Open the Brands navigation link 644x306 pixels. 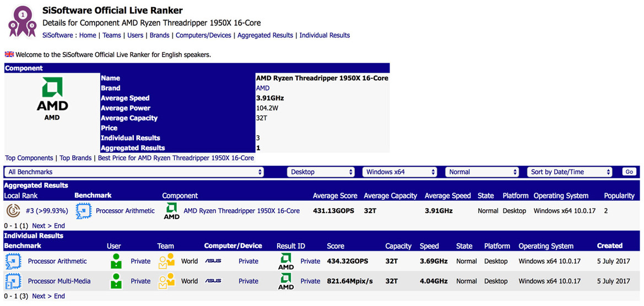(x=159, y=35)
